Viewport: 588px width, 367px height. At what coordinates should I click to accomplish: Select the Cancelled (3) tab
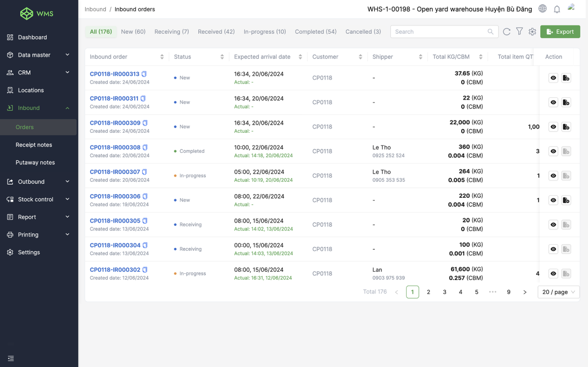point(363,32)
